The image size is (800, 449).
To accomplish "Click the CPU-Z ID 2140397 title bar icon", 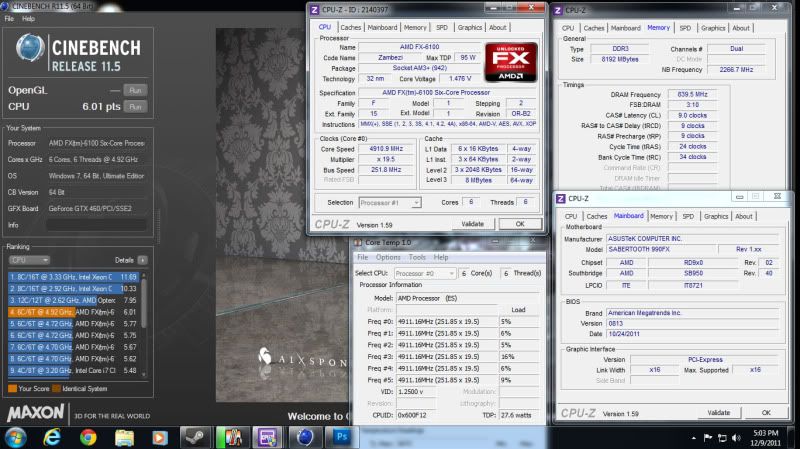I will tap(315, 9).
